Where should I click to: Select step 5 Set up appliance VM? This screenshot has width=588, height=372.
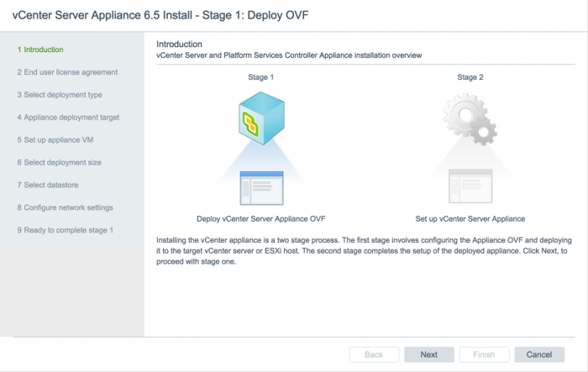(x=55, y=140)
